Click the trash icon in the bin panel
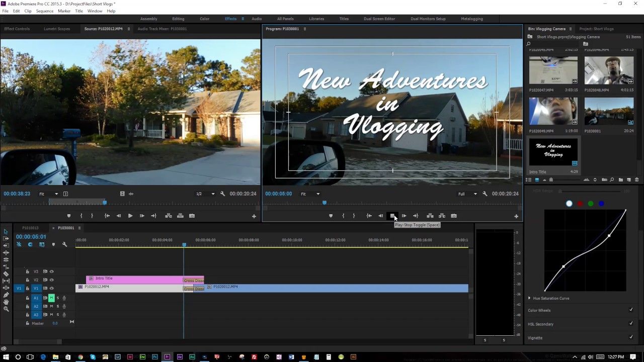Viewport: 644px width, 362px height. (x=636, y=180)
